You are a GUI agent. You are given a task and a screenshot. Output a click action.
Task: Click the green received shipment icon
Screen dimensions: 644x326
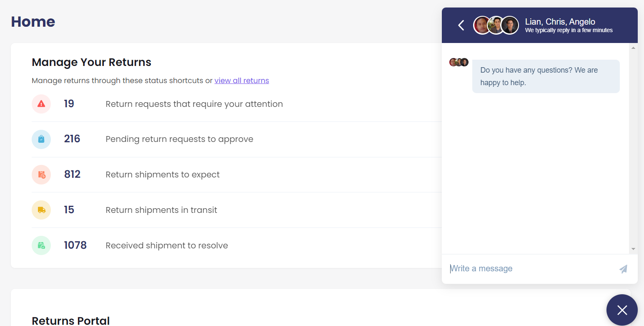41,245
